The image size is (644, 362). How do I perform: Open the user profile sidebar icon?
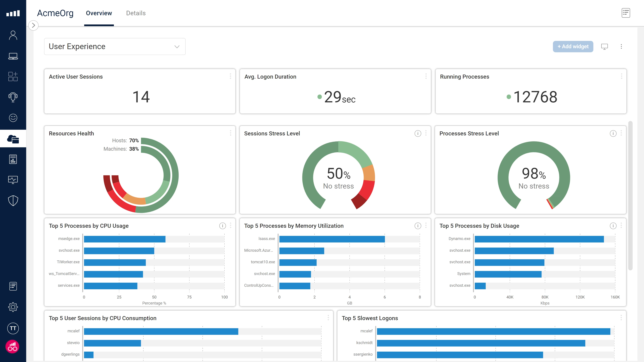pos(13,35)
